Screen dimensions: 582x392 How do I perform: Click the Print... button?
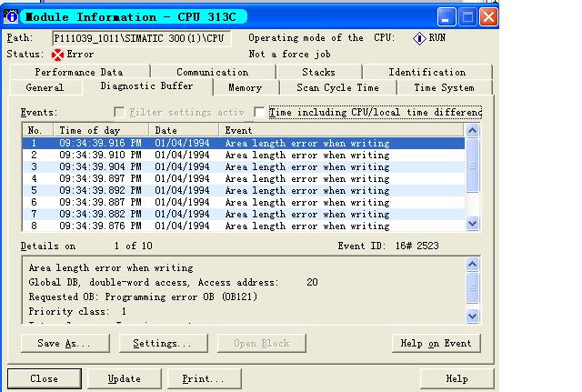click(x=204, y=378)
